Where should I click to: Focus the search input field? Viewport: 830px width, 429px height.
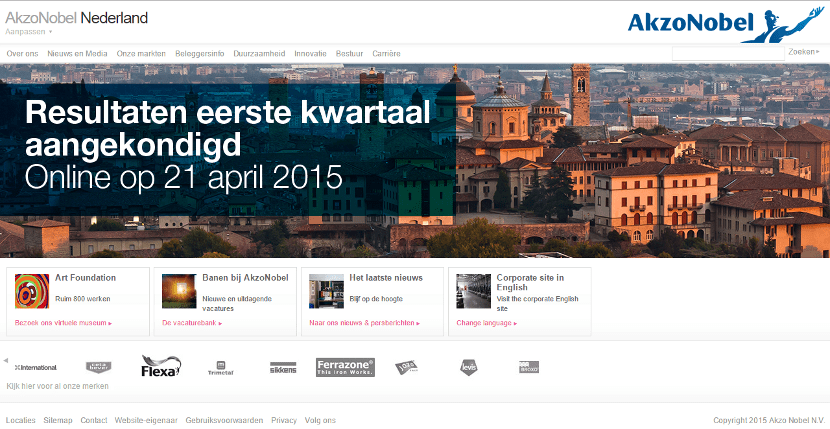pyautogui.click(x=728, y=53)
